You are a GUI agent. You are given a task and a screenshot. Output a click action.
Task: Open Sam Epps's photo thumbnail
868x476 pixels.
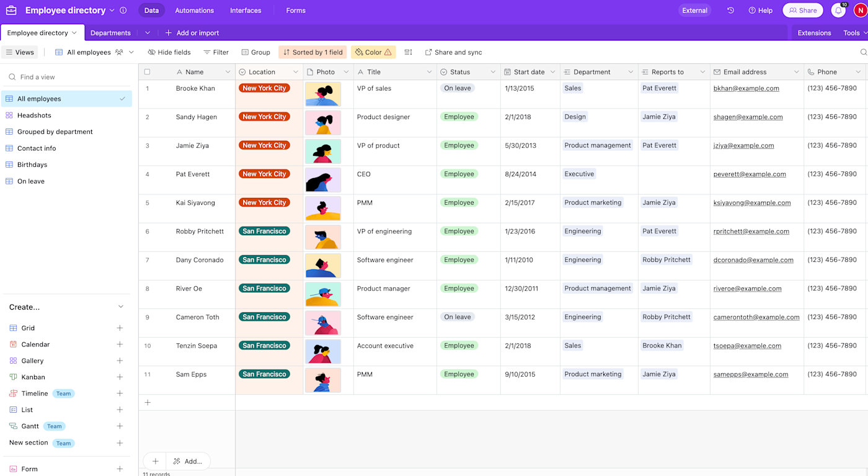click(323, 380)
